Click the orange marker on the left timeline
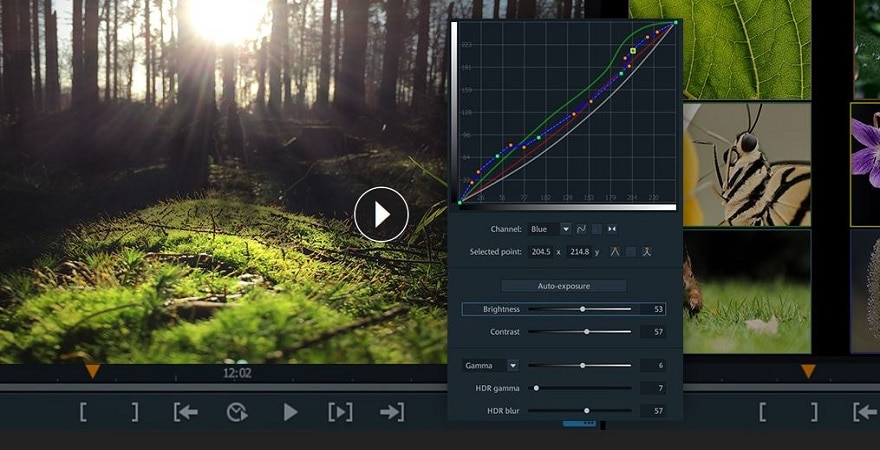The width and height of the screenshot is (880, 450). point(92,371)
